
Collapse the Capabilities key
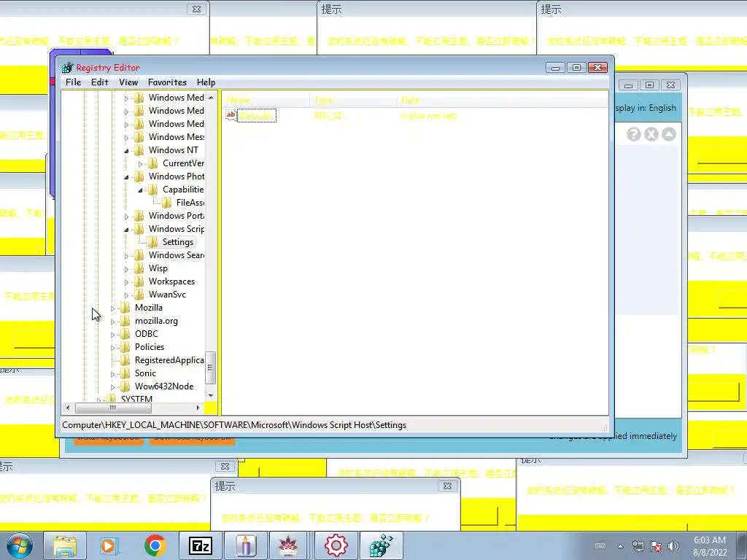coord(140,190)
